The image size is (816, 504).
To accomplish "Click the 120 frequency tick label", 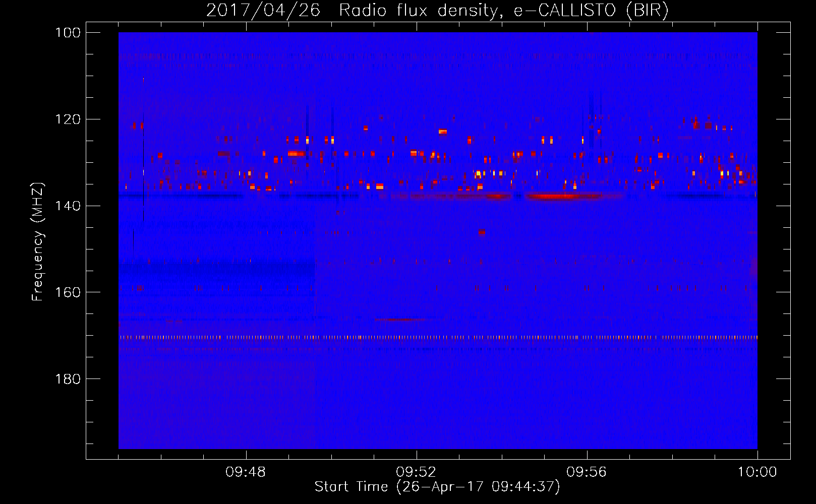I will [x=68, y=119].
